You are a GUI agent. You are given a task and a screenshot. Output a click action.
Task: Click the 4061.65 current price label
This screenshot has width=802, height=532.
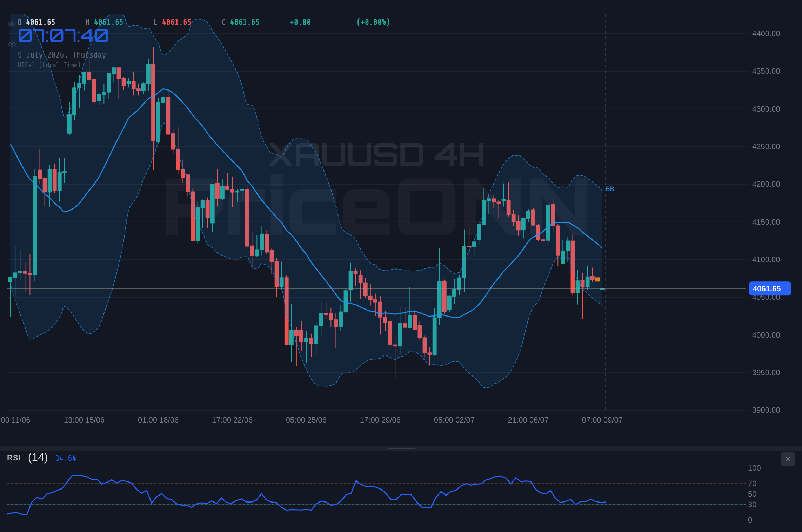(770, 288)
